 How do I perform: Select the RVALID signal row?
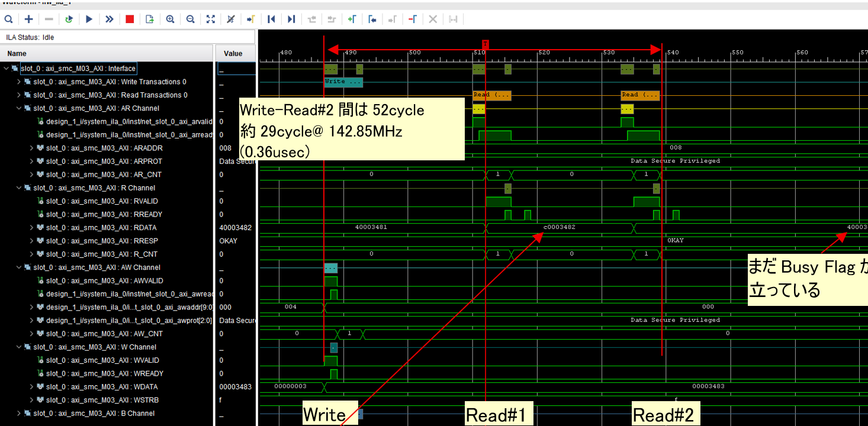102,201
